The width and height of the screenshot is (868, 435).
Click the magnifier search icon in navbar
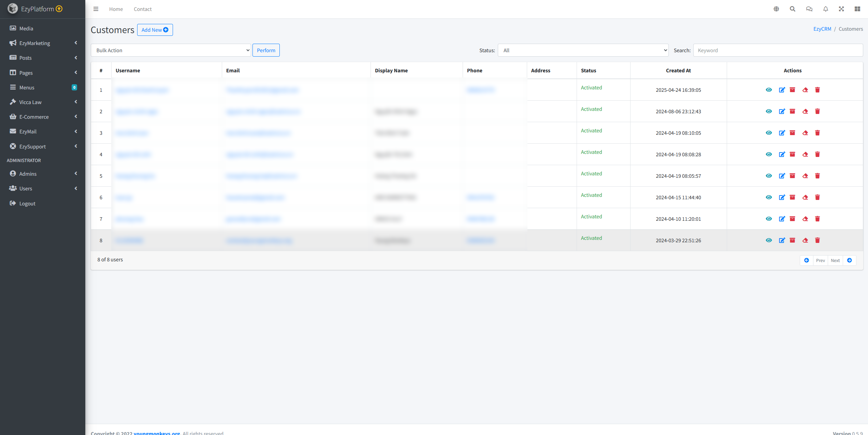tap(793, 9)
